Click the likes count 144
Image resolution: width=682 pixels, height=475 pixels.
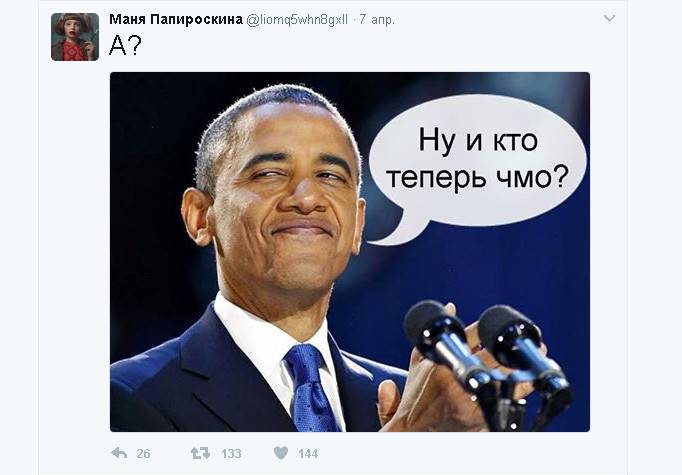[x=308, y=454]
